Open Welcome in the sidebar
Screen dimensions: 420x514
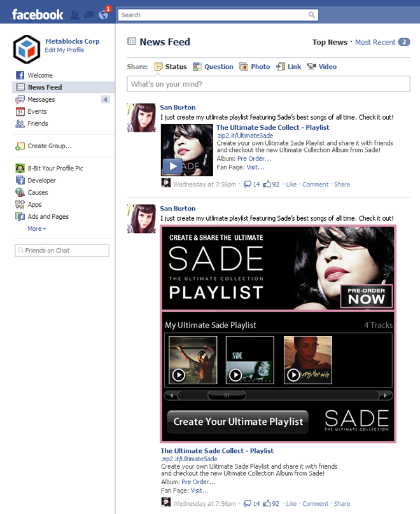(40, 75)
